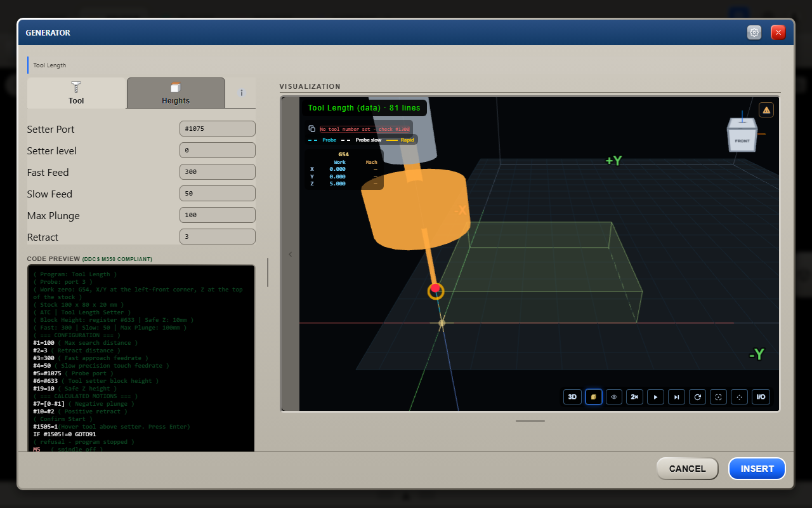Click the Setter level field
812x508 pixels.
[218, 150]
